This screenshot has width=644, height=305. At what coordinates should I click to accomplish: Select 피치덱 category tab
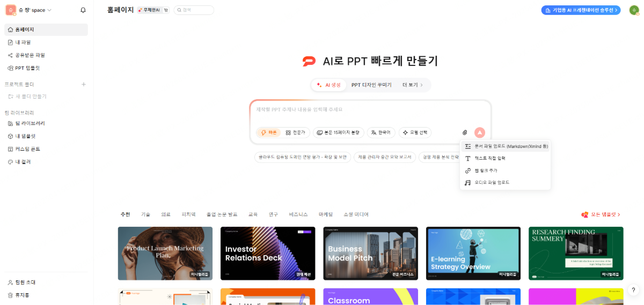pyautogui.click(x=188, y=214)
